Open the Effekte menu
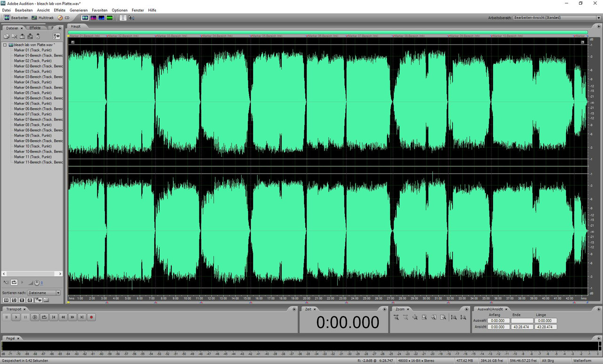Viewport: 603px width, 364px height. (x=60, y=10)
